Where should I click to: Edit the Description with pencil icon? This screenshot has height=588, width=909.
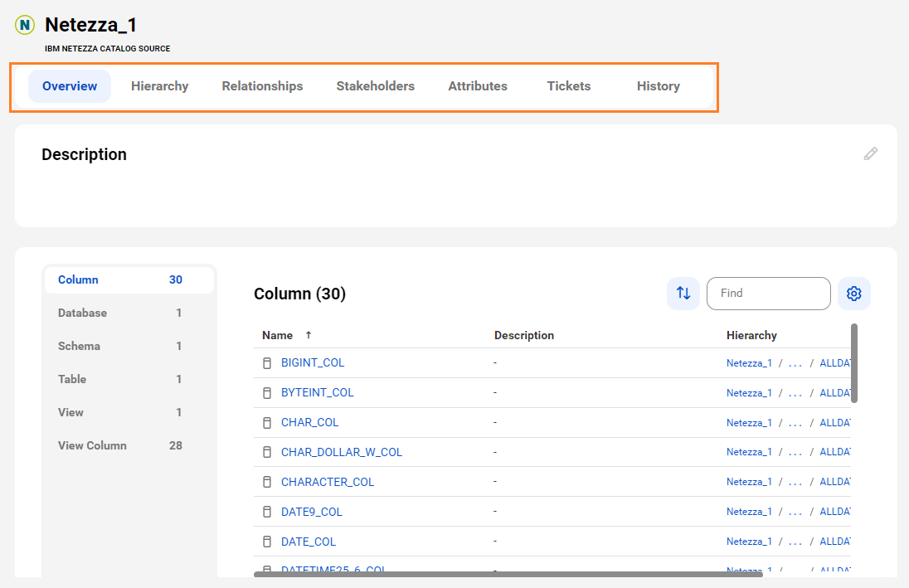pos(870,153)
